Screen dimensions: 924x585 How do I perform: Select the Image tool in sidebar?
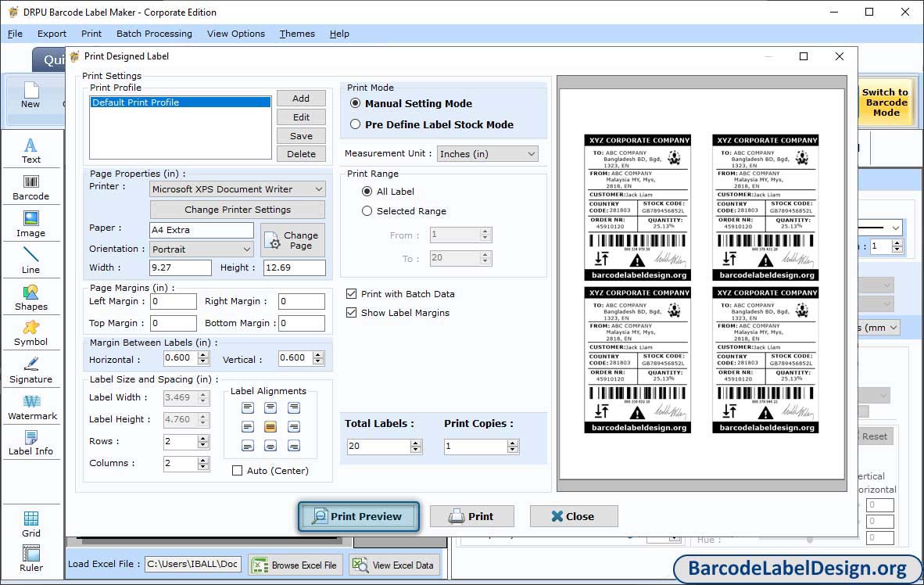[x=30, y=224]
